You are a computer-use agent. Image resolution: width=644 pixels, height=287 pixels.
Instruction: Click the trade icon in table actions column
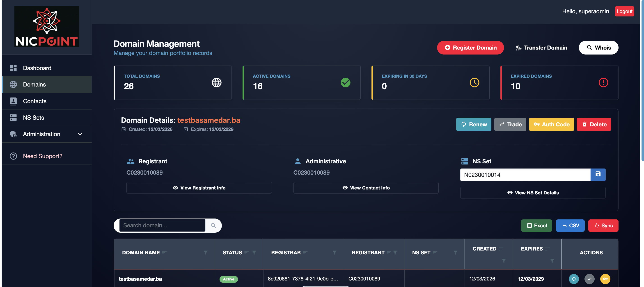pyautogui.click(x=589, y=279)
